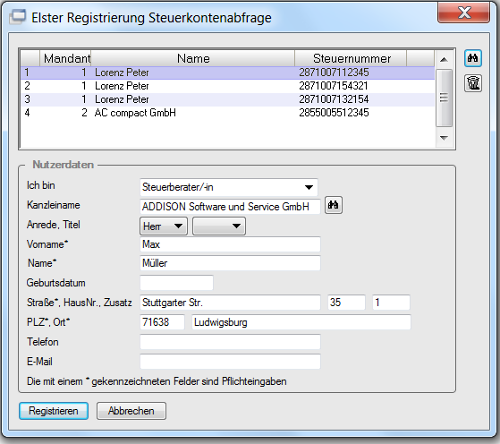Close the Elster Registrierung dialog
Image resolution: width=500 pixels, height=444 pixels.
[464, 13]
